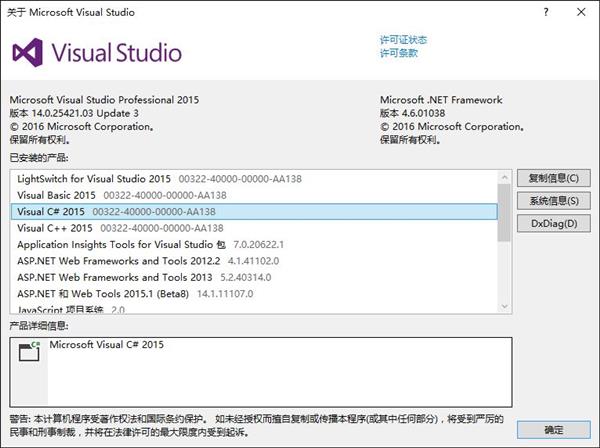Click the 版本 14.0.25421.03 Update 3 text
Image resolution: width=600 pixels, height=448 pixels.
tap(74, 113)
